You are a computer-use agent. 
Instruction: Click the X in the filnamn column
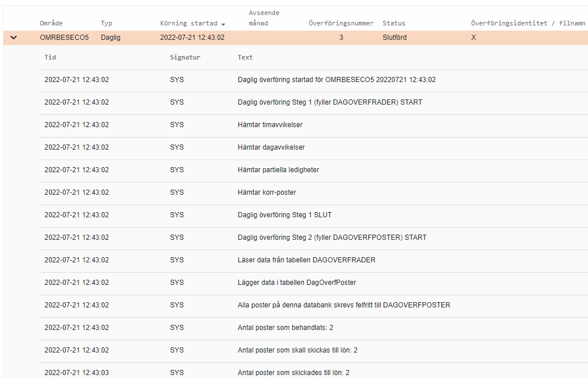(474, 38)
